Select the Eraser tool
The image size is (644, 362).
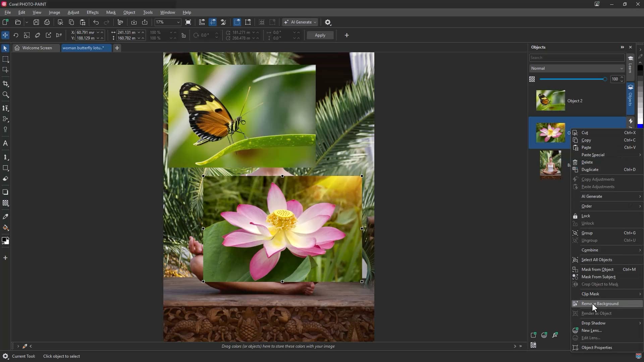pos(5,179)
